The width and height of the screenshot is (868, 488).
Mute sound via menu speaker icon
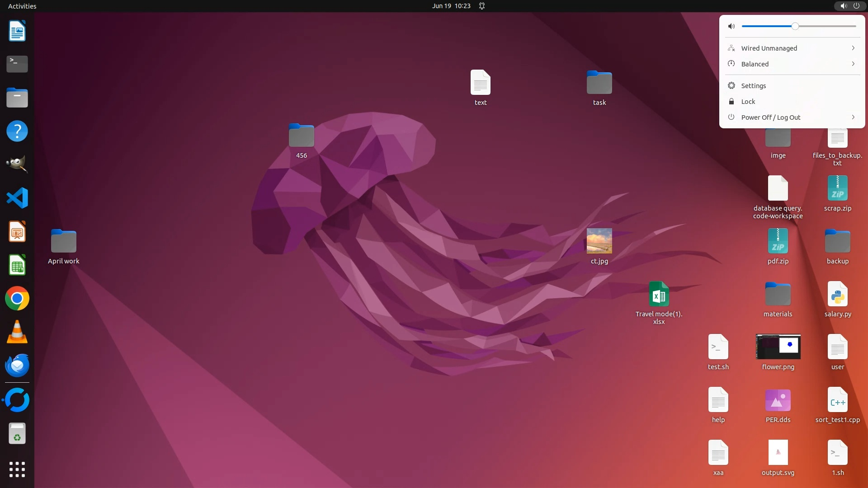point(731,26)
